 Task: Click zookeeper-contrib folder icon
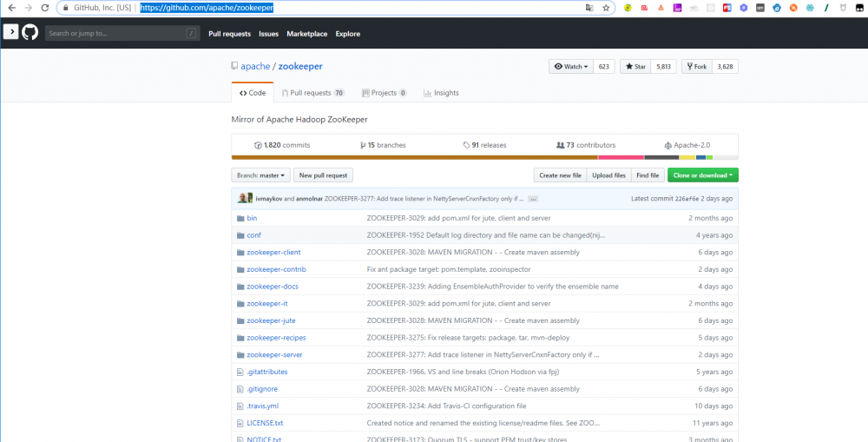(x=240, y=270)
